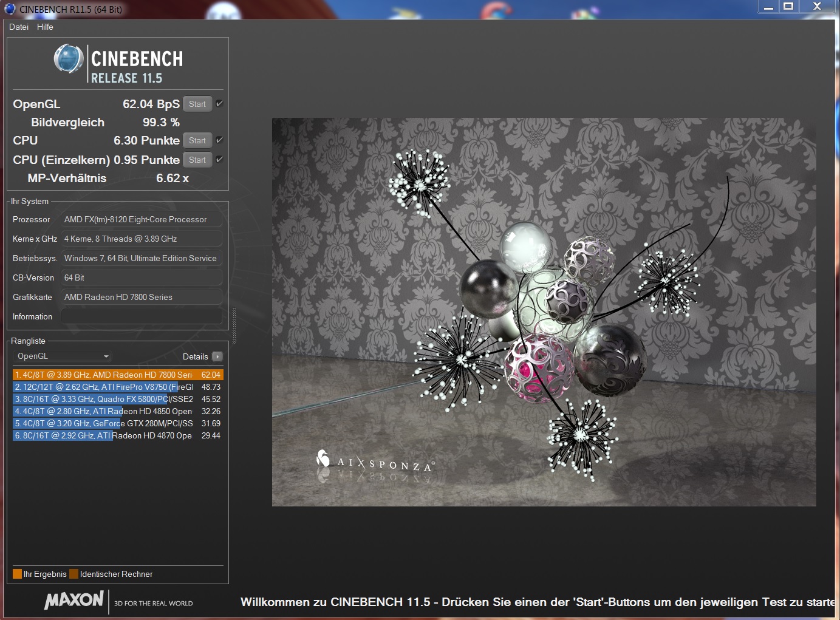Click the welcome status bar message
This screenshot has width=840, height=620.
(538, 602)
